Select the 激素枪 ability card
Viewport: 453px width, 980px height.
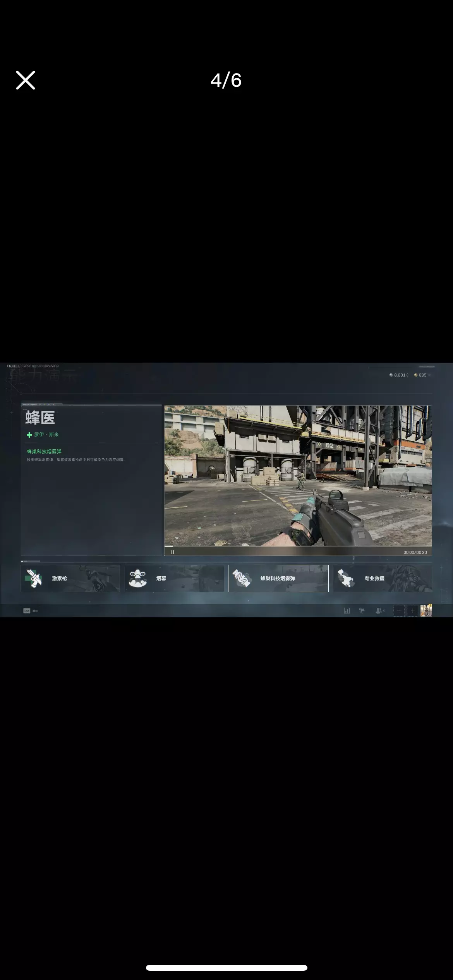click(x=70, y=578)
